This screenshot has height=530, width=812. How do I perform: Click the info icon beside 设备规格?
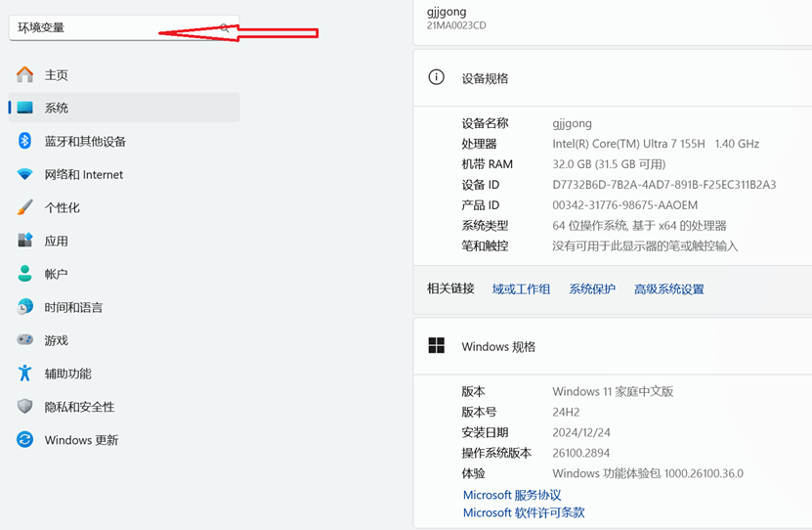436,77
